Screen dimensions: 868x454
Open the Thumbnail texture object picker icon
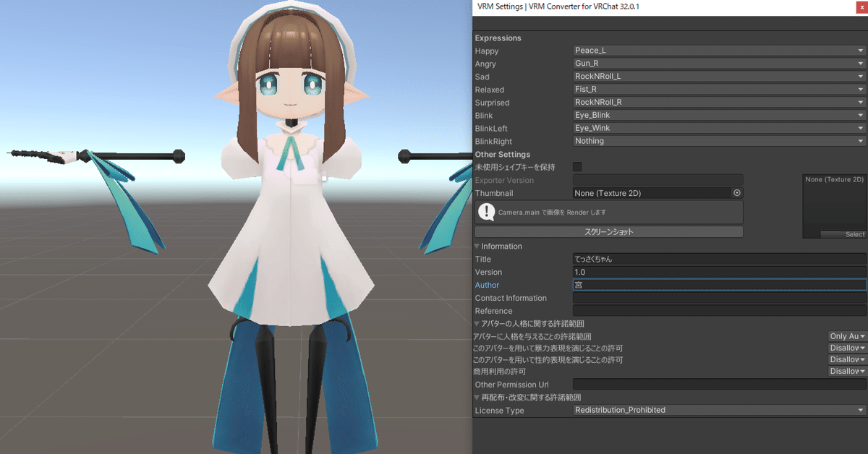coord(737,192)
